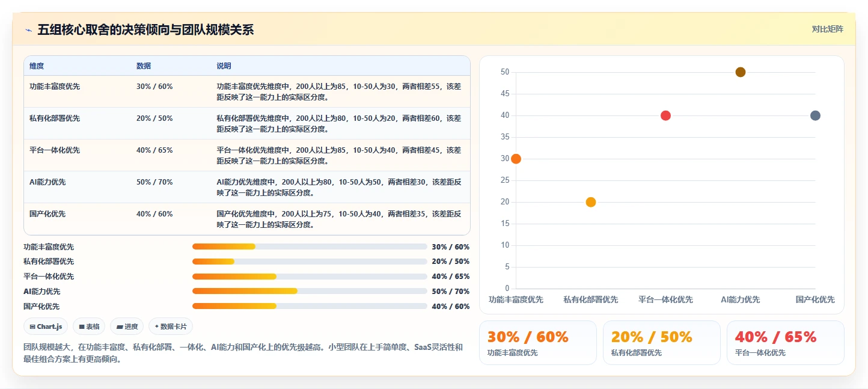The width and height of the screenshot is (868, 389).
Task: Click the 20% / 50% table cell
Action: coord(154,118)
